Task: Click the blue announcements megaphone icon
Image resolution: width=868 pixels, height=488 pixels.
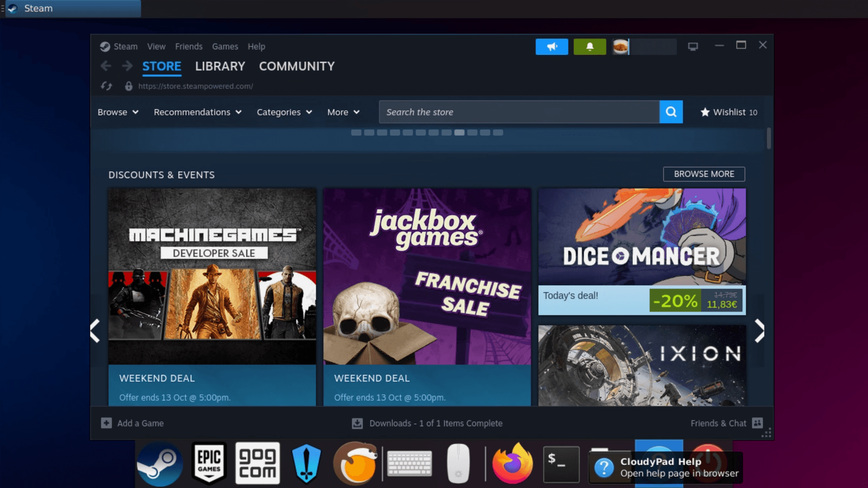Action: pyautogui.click(x=552, y=47)
